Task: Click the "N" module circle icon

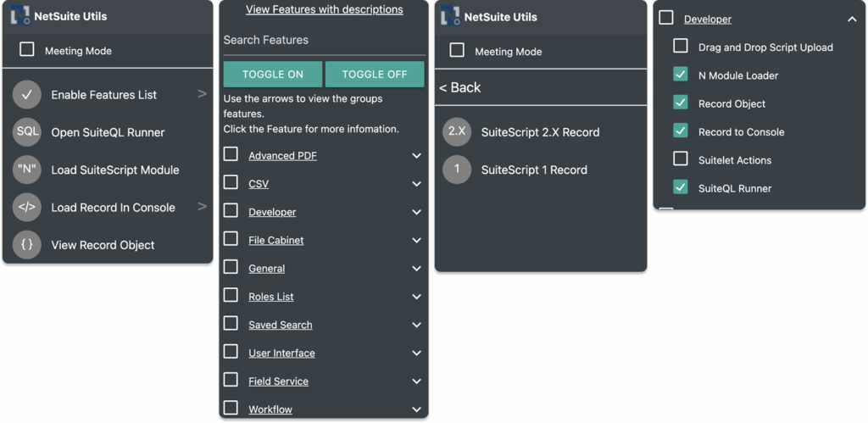Action: 26,170
